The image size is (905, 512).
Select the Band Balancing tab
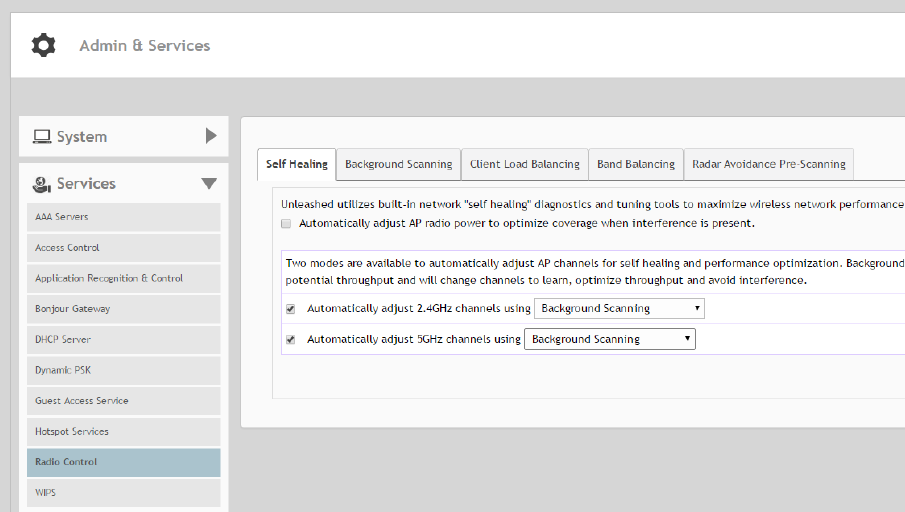[x=636, y=164]
